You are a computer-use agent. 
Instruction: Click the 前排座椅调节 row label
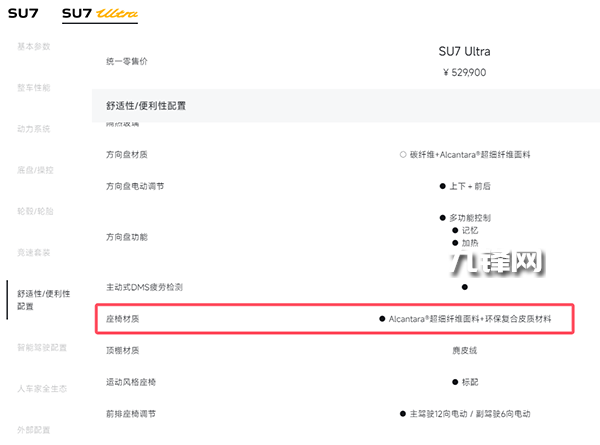click(x=131, y=414)
